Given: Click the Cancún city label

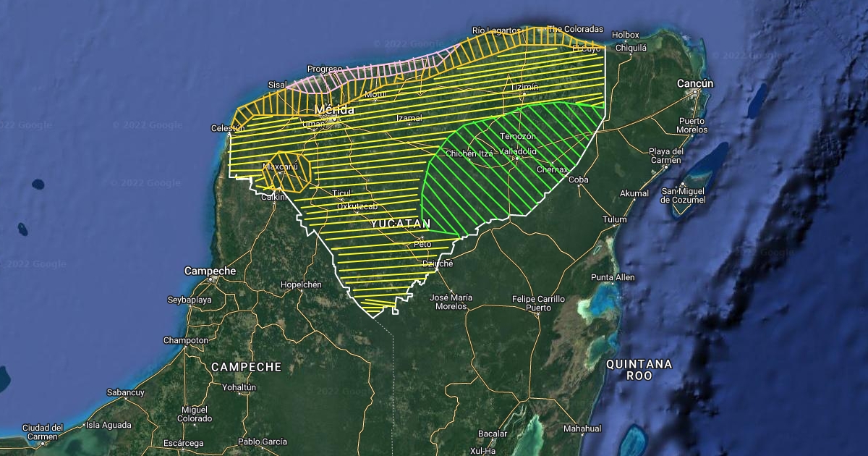Looking at the screenshot, I should pos(694,84).
